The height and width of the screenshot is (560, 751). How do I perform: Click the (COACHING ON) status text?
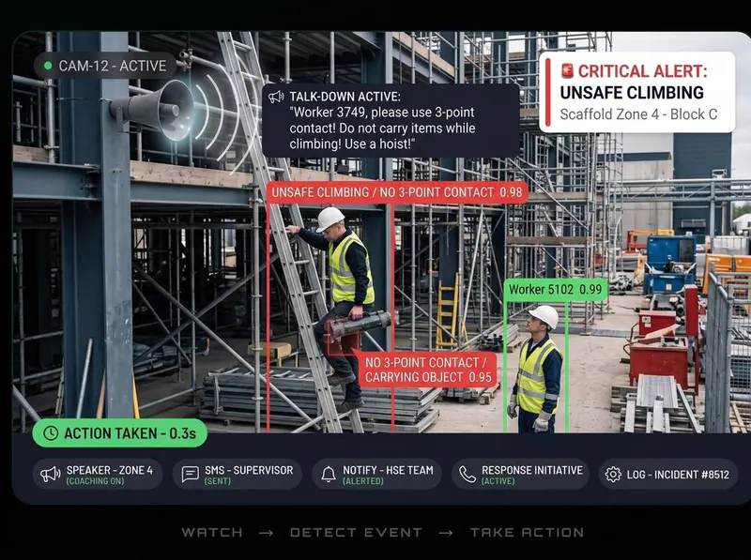95,481
